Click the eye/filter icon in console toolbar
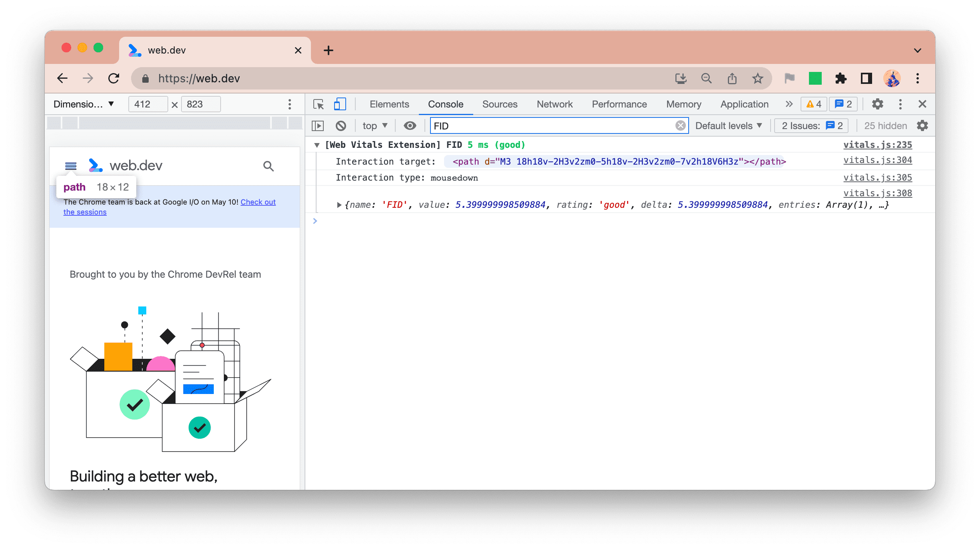 click(409, 126)
